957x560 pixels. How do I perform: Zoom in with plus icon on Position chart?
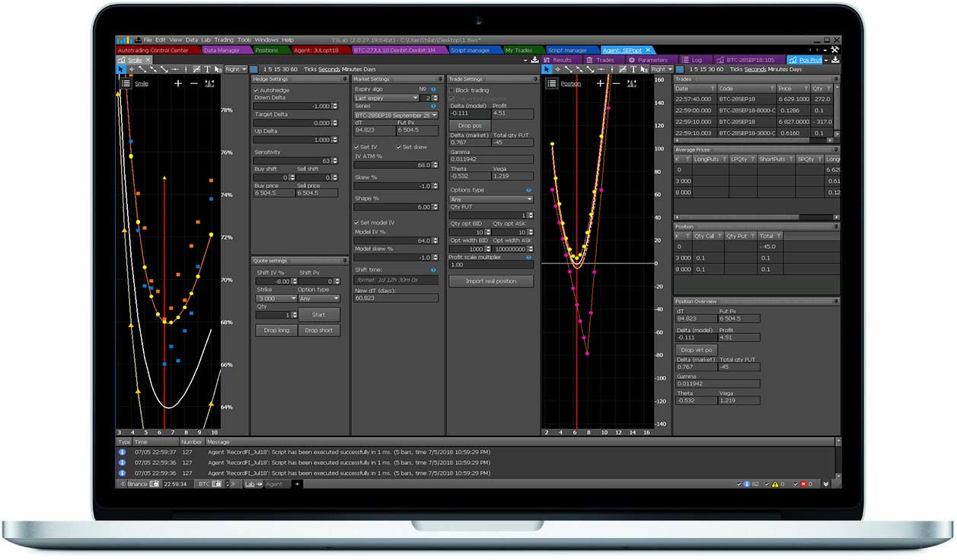coord(601,84)
